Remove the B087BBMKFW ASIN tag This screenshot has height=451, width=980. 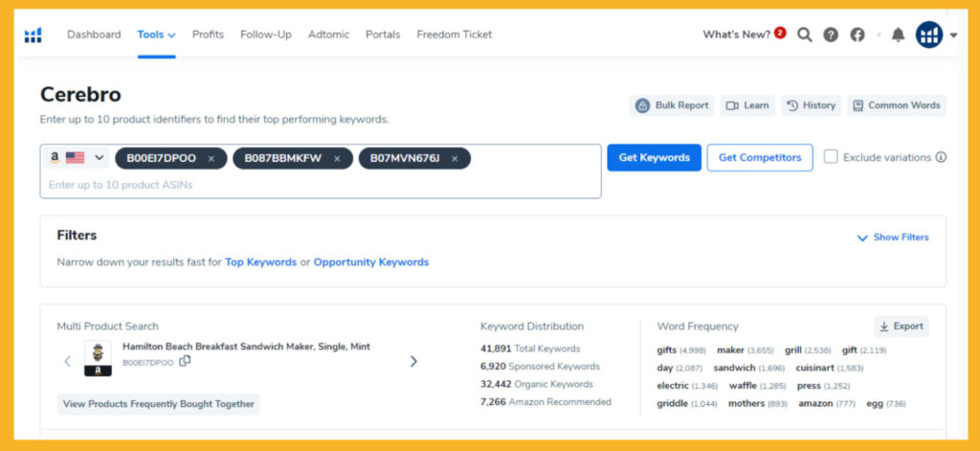337,158
